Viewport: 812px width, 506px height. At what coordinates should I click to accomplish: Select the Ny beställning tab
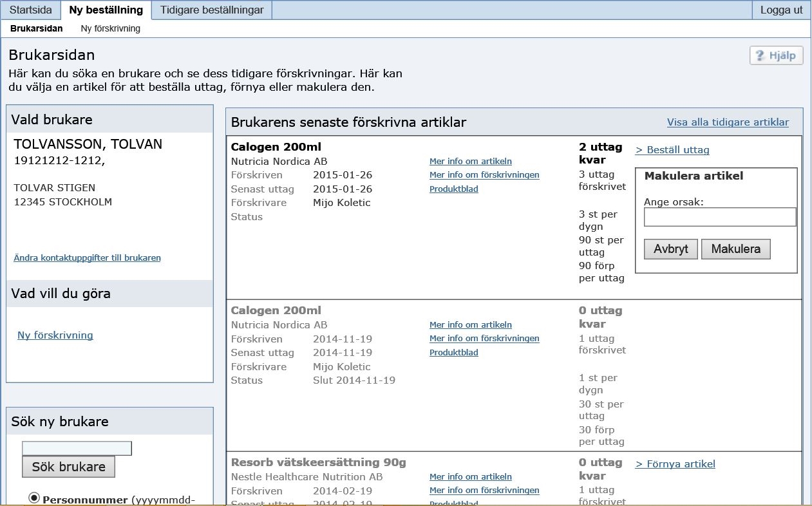(x=106, y=10)
